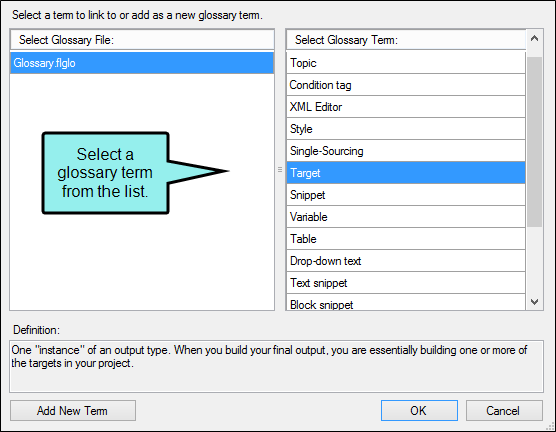Click the scroll down arrow in term list

[x=534, y=302]
